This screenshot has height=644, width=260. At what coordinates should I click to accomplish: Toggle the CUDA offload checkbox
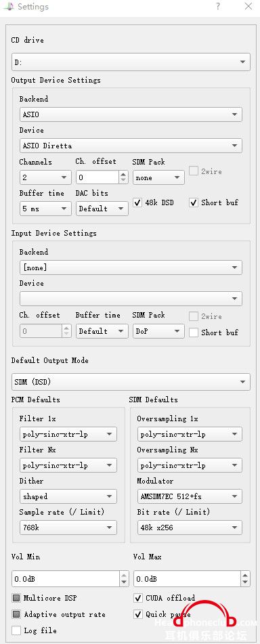(x=138, y=598)
